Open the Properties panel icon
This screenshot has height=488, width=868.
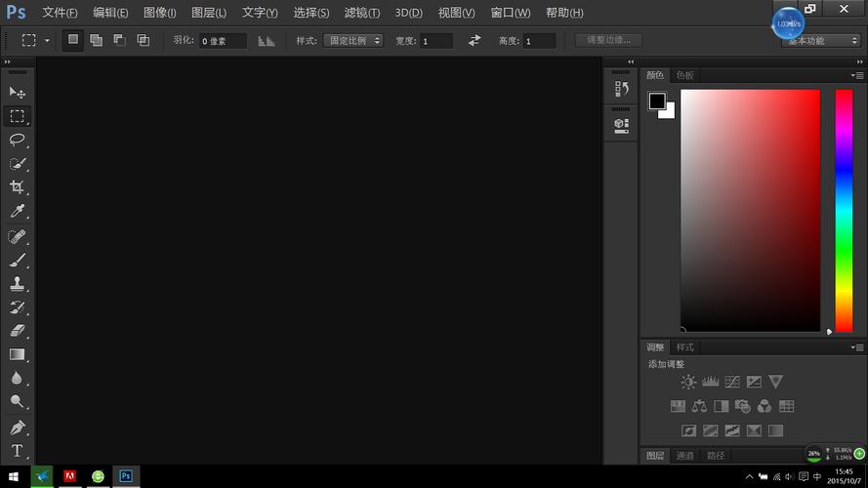point(621,126)
